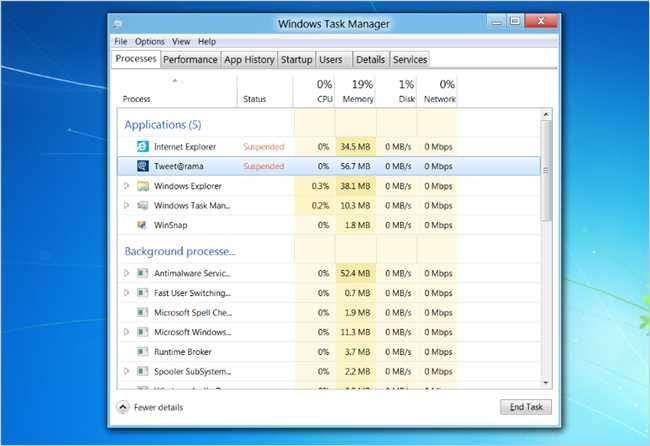Screen dimensions: 650x446
Task: Click the End Task button
Action: 526,407
